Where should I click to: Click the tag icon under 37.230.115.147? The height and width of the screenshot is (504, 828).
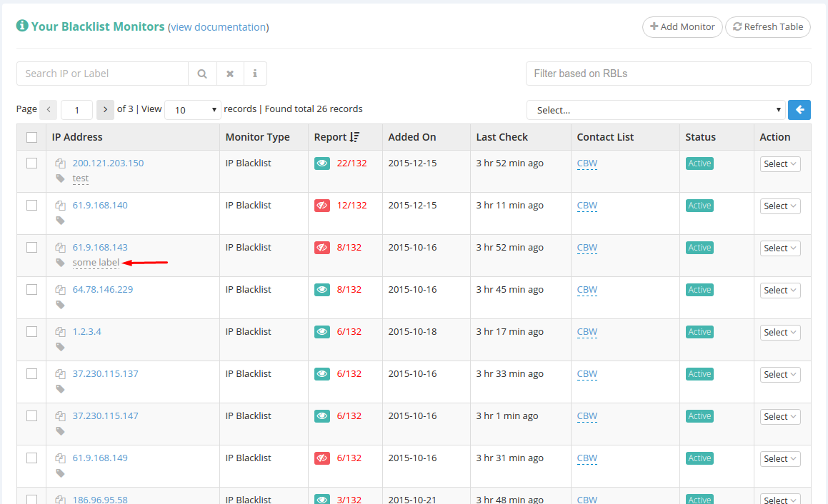point(60,431)
